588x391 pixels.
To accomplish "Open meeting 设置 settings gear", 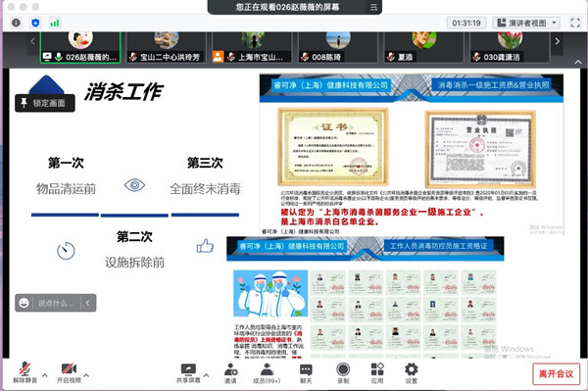I will [411, 372].
